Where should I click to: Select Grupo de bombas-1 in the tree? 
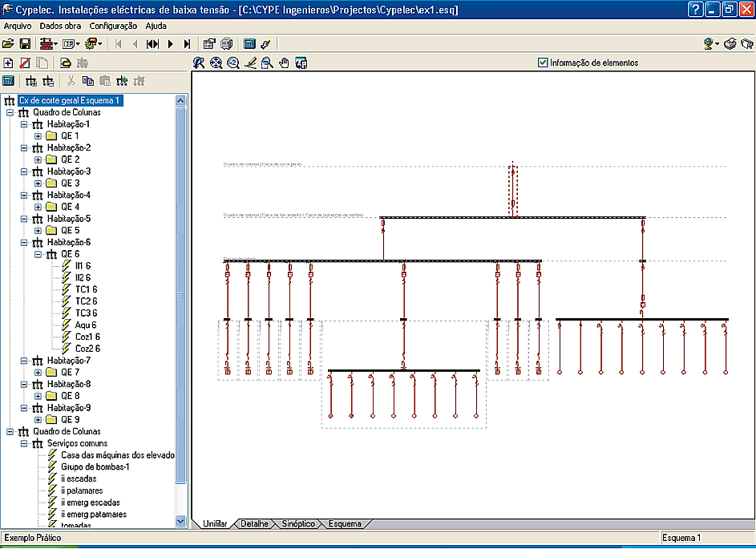(x=95, y=467)
